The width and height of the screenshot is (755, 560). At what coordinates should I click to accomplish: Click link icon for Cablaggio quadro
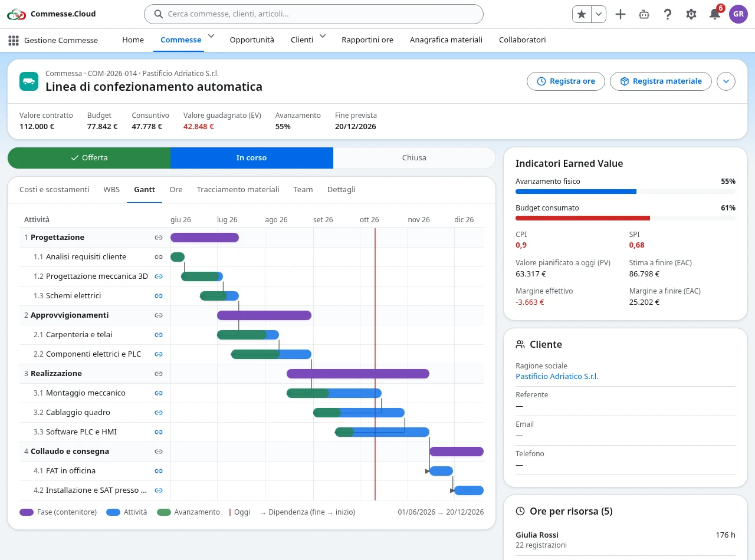[159, 413]
